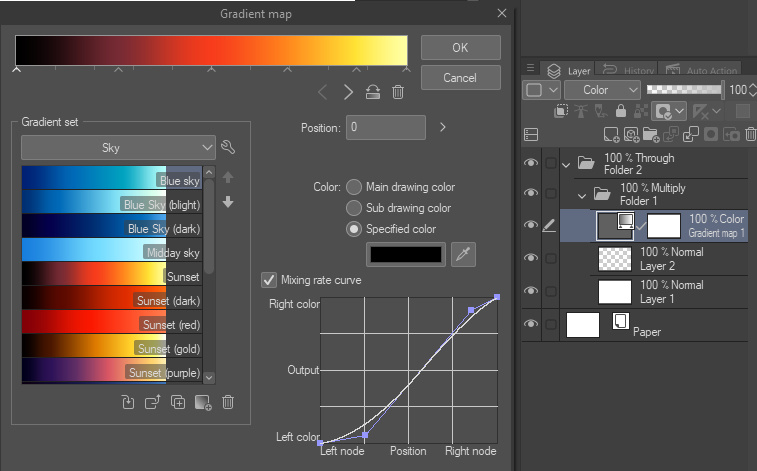Open gradient set settings wrench icon
The width and height of the screenshot is (757, 471).
click(x=228, y=148)
